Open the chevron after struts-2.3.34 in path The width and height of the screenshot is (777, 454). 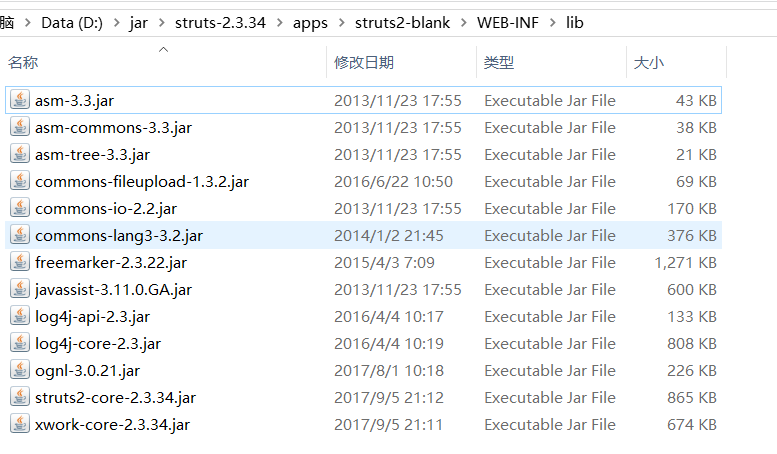(x=279, y=22)
